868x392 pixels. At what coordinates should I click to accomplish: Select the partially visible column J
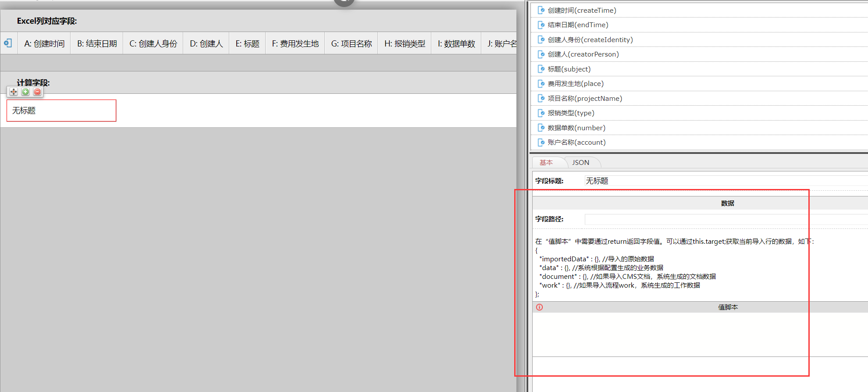point(499,43)
